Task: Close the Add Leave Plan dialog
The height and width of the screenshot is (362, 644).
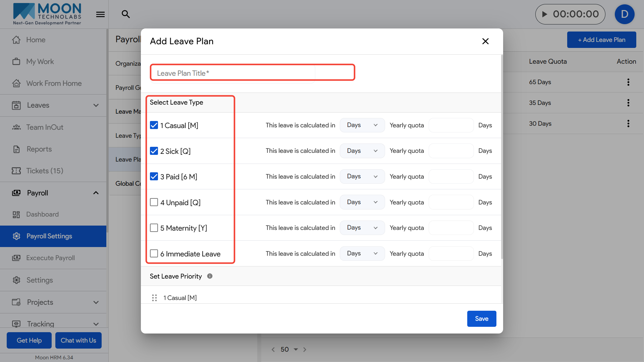Action: point(485,41)
